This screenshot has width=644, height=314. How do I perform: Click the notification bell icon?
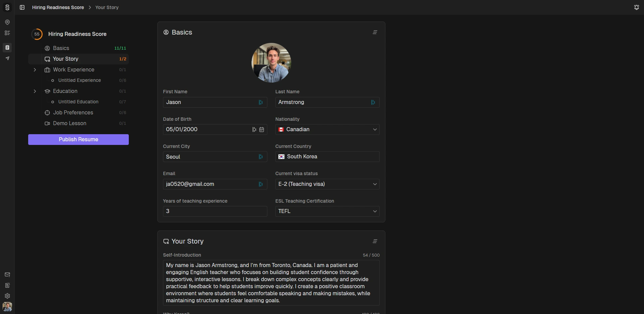tap(636, 7)
